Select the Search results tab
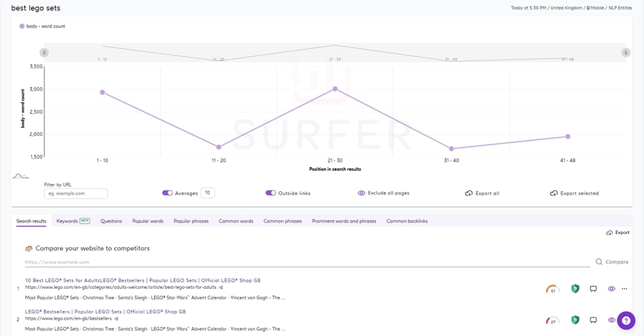The height and width of the screenshot is (336, 644). pyautogui.click(x=31, y=221)
